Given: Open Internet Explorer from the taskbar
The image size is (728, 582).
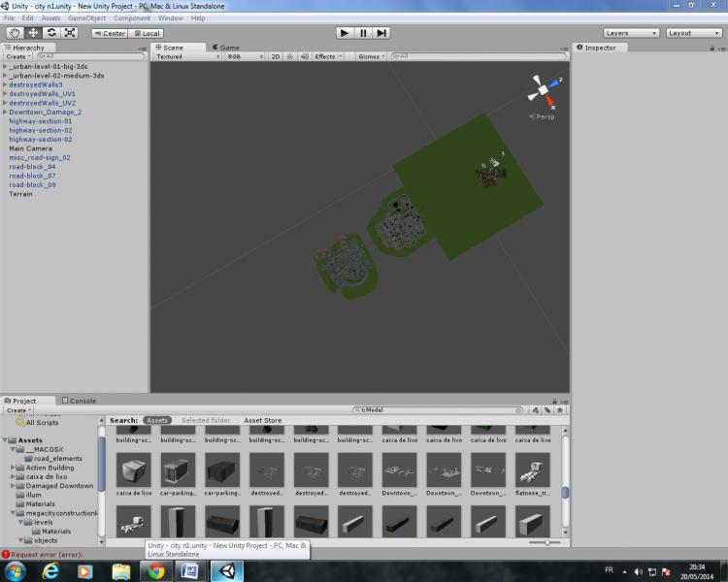Looking at the screenshot, I should 50,571.
